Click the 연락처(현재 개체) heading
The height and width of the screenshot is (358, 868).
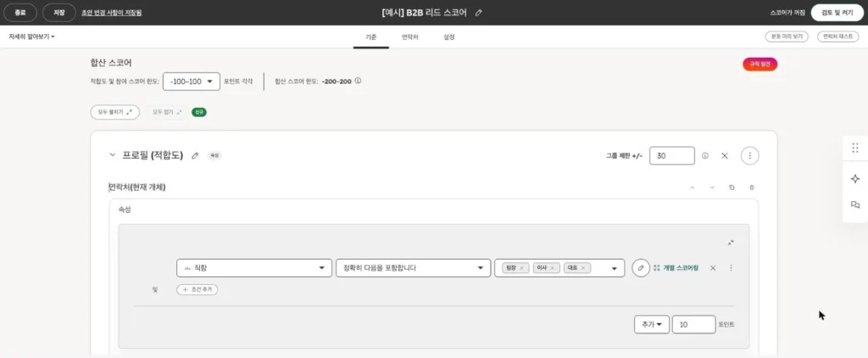(136, 187)
